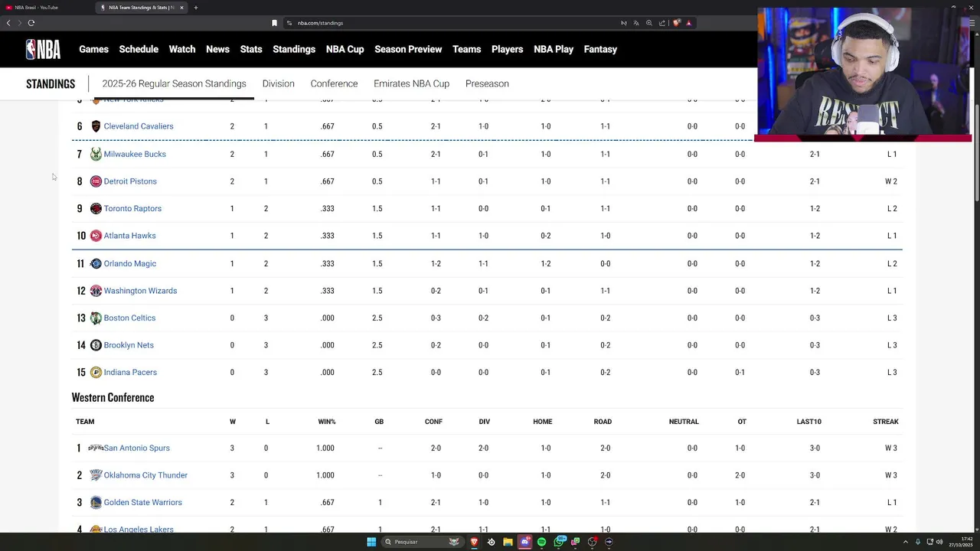Close the NBA Team Standings browser tab
Viewport: 980px width, 551px height.
[x=181, y=8]
